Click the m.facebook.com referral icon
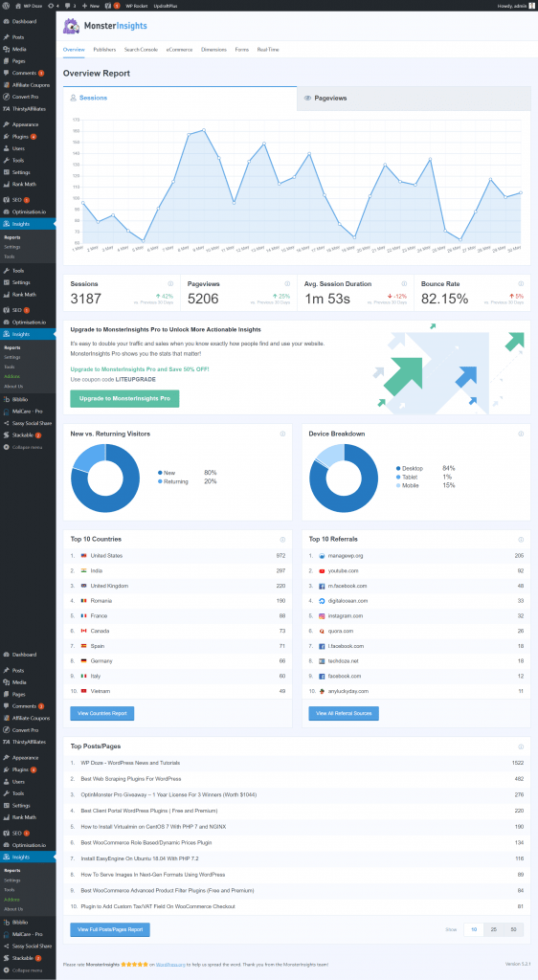538x980 pixels. point(322,586)
